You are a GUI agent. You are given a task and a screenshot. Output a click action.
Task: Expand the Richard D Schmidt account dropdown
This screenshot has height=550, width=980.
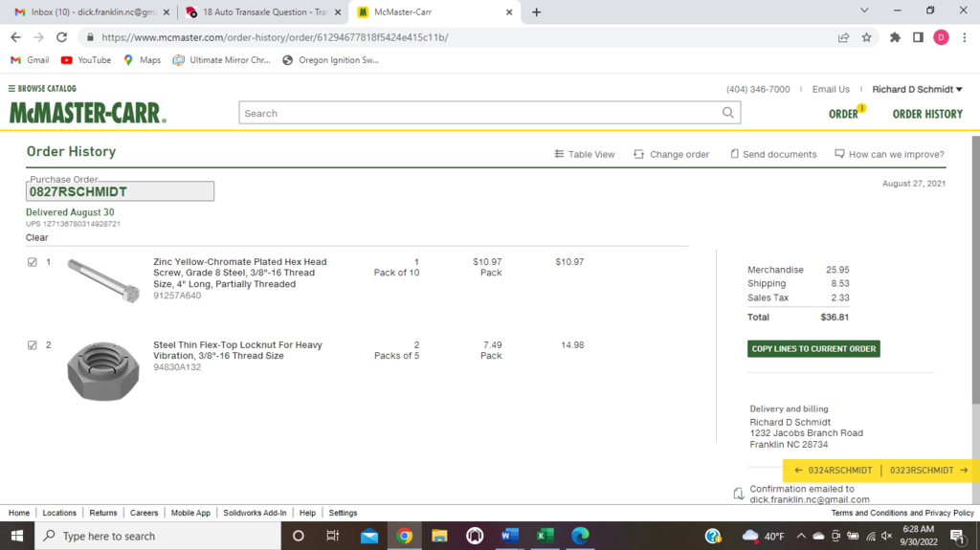tap(917, 89)
